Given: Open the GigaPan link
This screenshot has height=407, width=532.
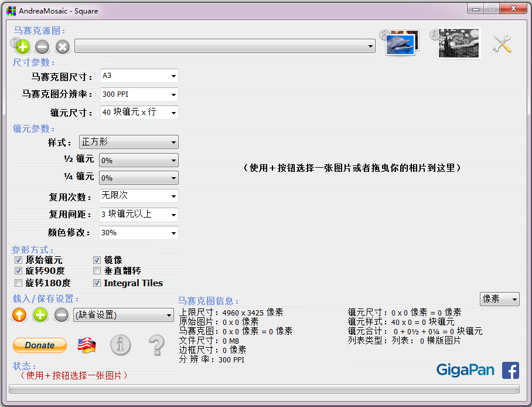Looking at the screenshot, I should pos(465,370).
